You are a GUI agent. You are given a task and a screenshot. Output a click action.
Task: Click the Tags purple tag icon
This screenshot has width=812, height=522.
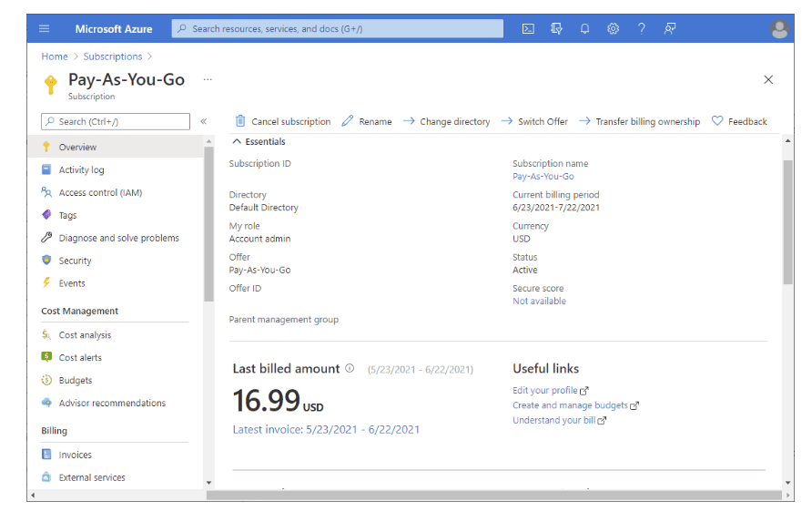(46, 215)
